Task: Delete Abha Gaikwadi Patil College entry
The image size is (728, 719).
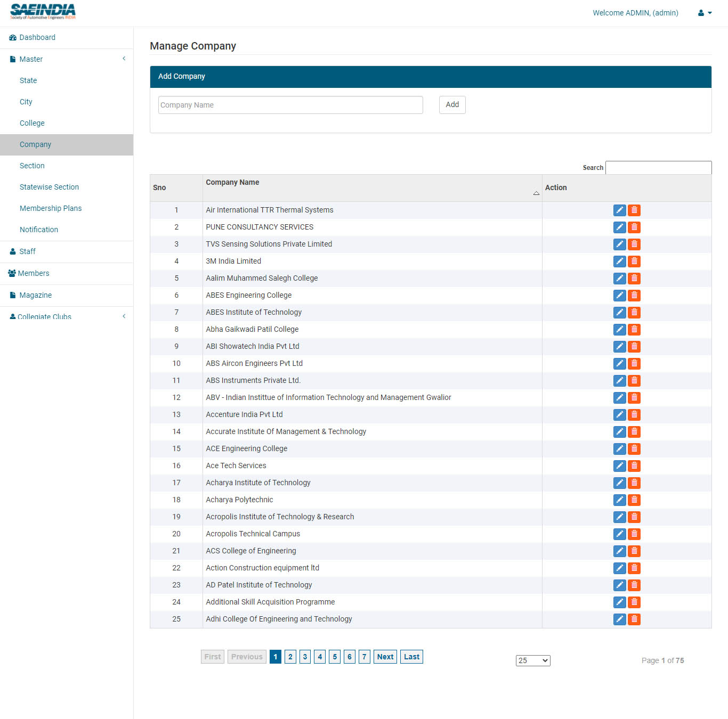Action: point(634,329)
